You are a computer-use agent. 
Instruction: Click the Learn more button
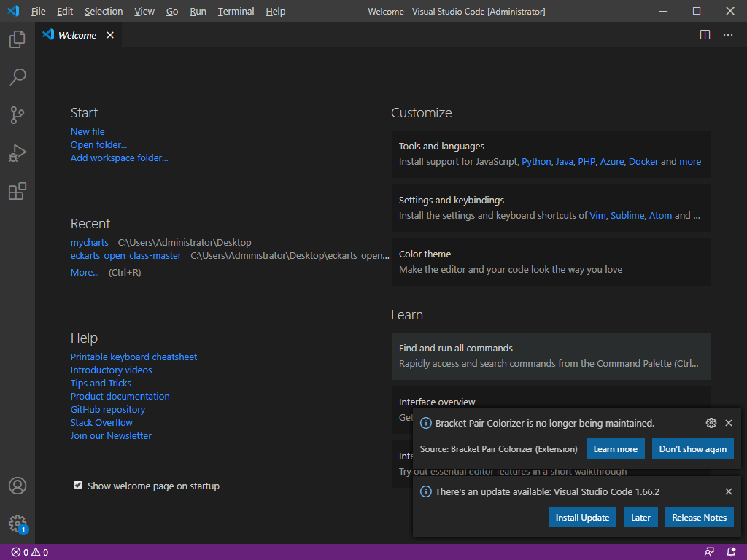click(615, 448)
